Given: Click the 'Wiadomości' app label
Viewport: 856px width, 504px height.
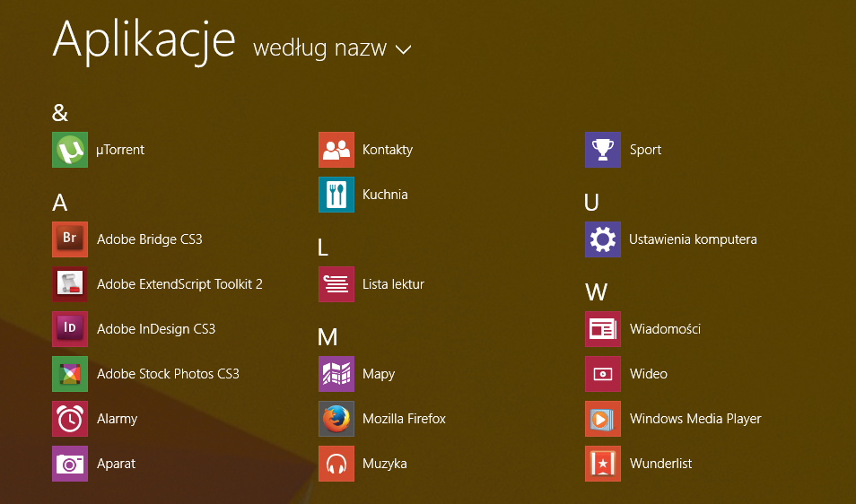Looking at the screenshot, I should (665, 329).
